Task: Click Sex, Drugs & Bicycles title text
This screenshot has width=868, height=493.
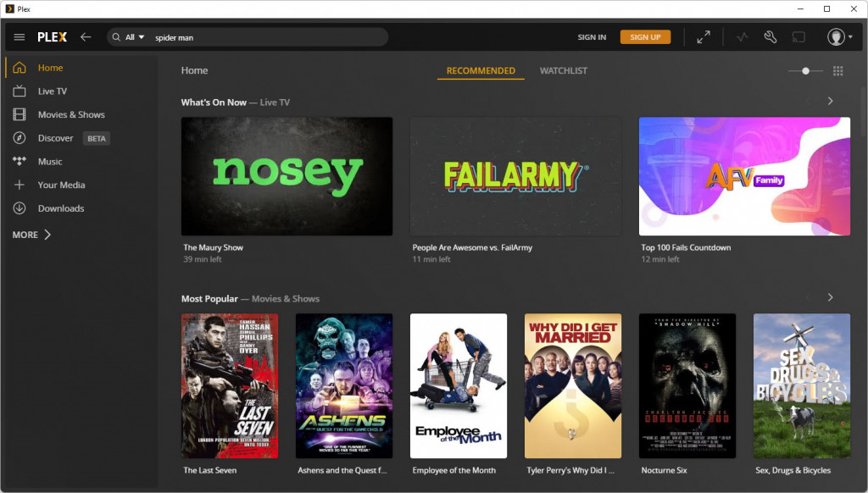Action: pyautogui.click(x=793, y=470)
